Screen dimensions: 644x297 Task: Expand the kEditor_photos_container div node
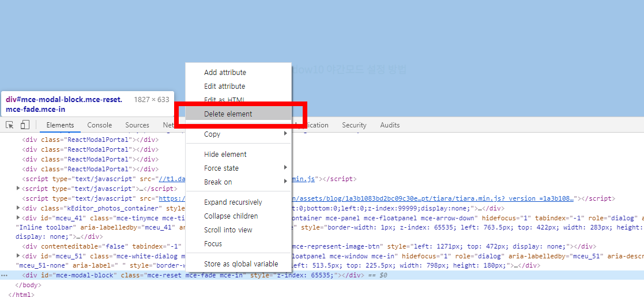pos(18,208)
